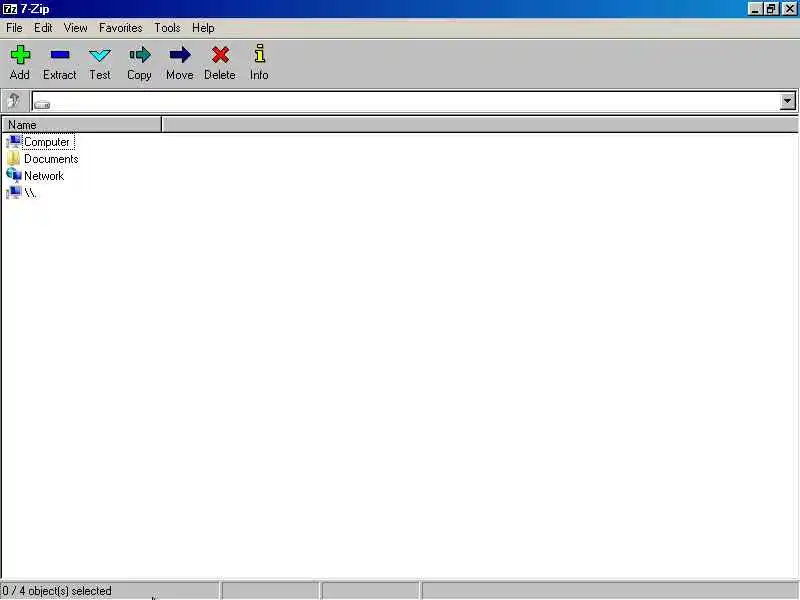Viewport: 800px width, 600px height.
Task: Click the Move arrow icon
Action: click(180, 55)
